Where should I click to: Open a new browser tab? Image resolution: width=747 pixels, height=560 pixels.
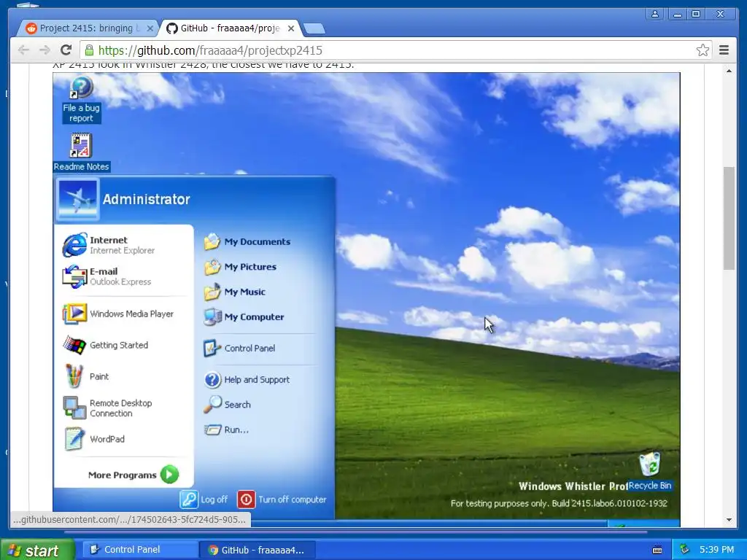point(314,28)
